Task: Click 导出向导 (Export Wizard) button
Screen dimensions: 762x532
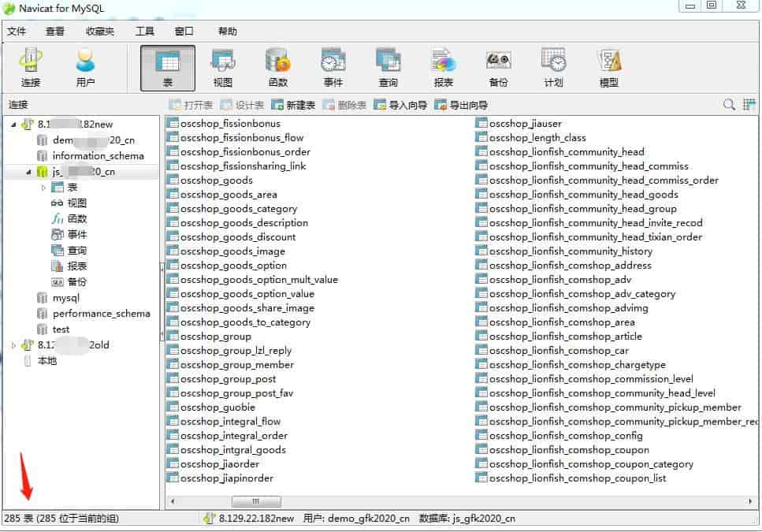Action: click(461, 105)
